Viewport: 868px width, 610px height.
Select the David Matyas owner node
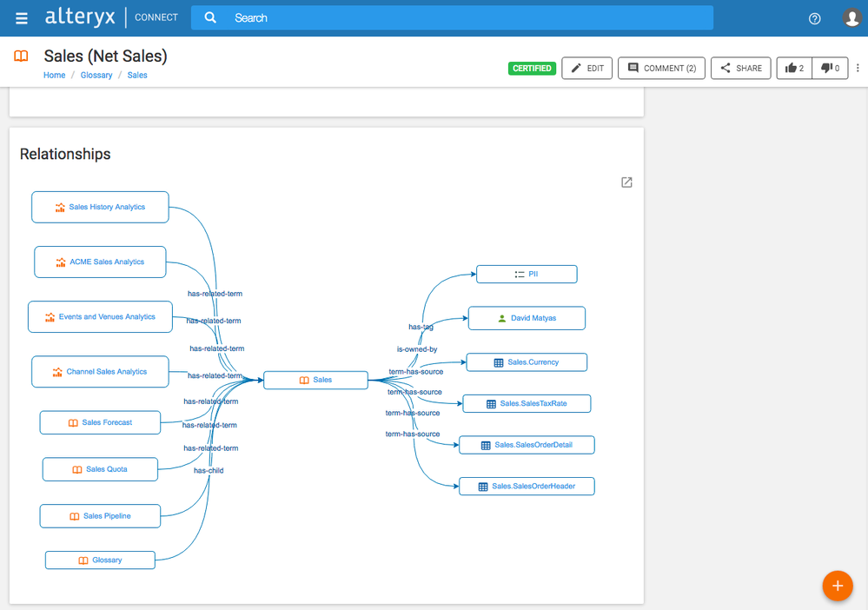point(527,318)
